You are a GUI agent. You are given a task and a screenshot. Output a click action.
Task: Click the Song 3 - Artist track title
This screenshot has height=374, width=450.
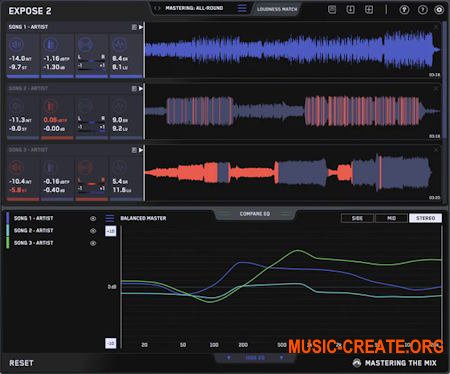click(x=28, y=150)
